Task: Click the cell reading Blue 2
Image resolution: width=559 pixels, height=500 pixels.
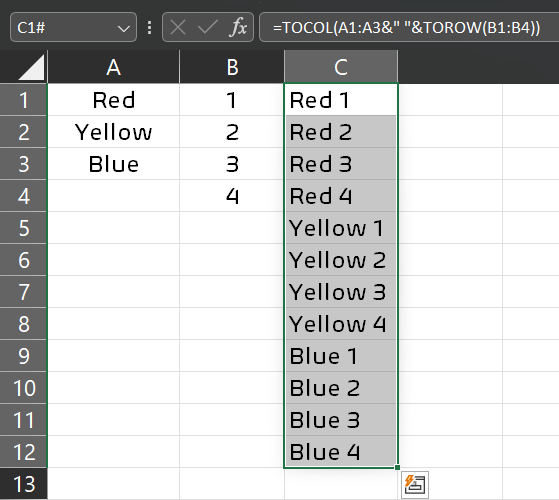Action: pyautogui.click(x=341, y=388)
